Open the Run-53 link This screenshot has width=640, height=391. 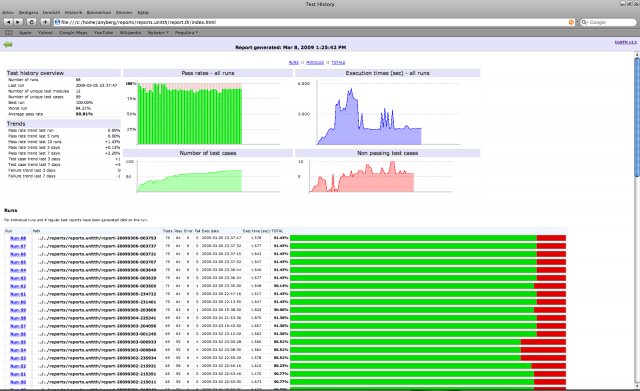click(x=18, y=358)
